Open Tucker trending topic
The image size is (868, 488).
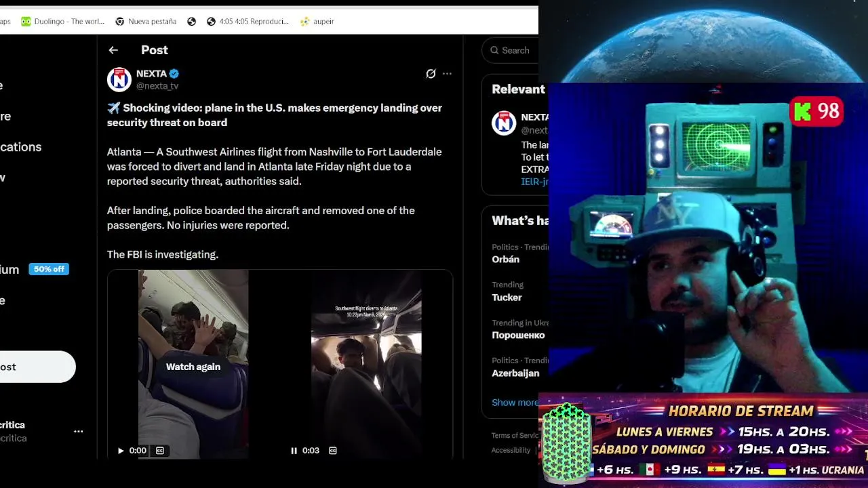pyautogui.click(x=507, y=298)
